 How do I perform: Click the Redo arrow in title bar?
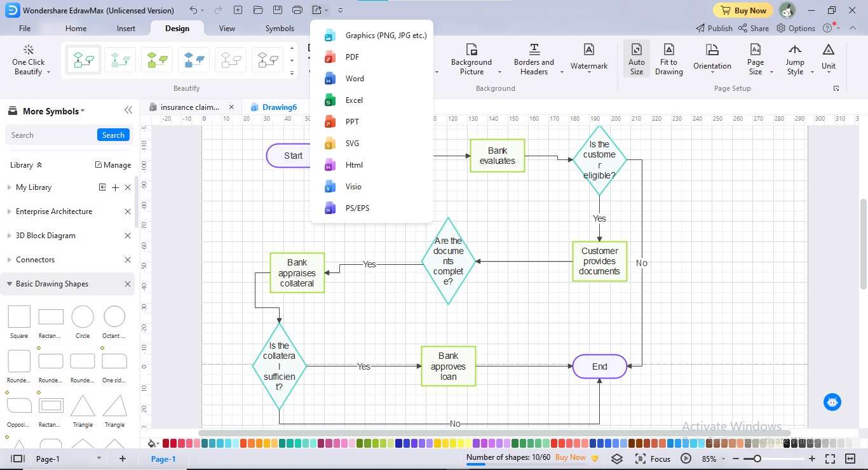(x=218, y=10)
